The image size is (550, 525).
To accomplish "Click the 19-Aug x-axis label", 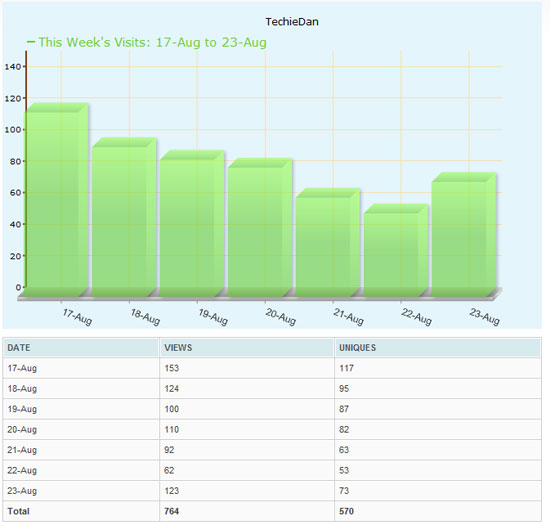I will tap(213, 317).
